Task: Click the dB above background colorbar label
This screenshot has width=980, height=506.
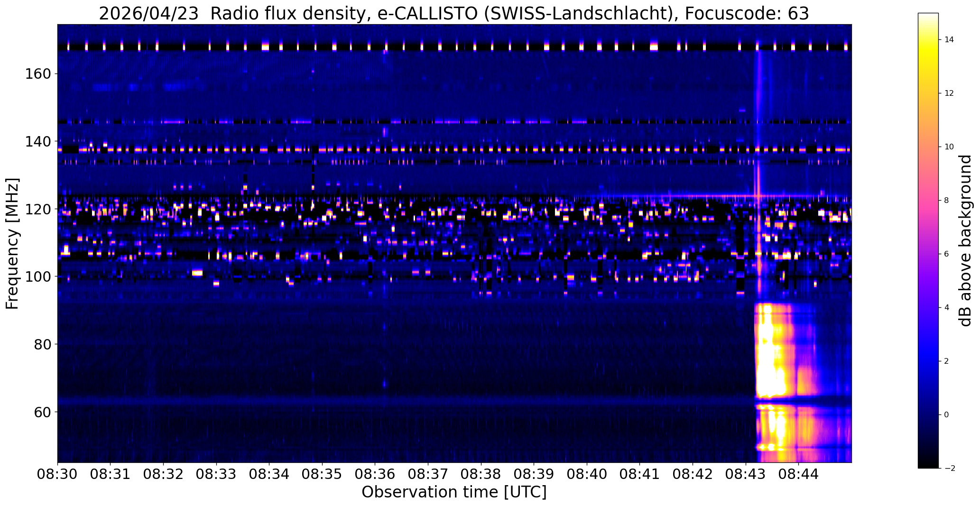Action: (966, 240)
